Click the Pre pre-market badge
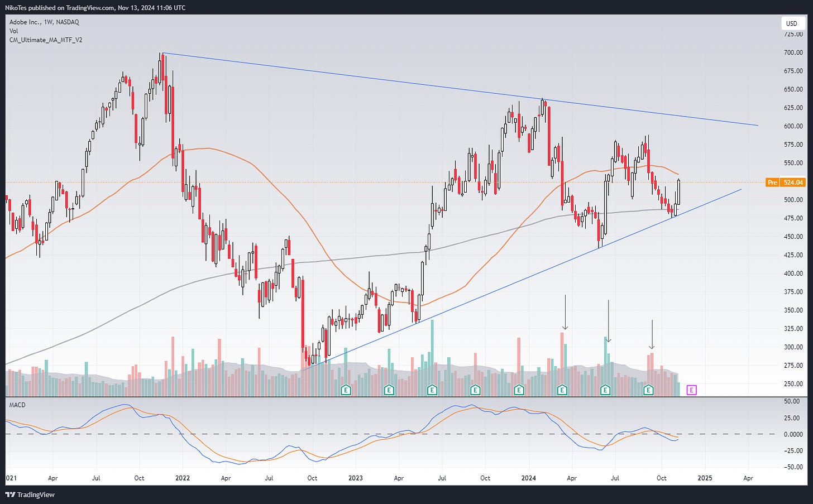Screen dimensions: 813x504 pyautogui.click(x=772, y=183)
